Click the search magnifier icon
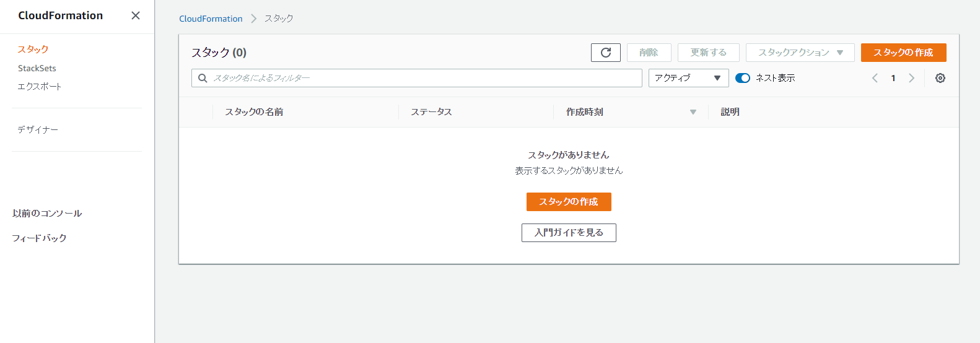The image size is (980, 343). point(203,78)
